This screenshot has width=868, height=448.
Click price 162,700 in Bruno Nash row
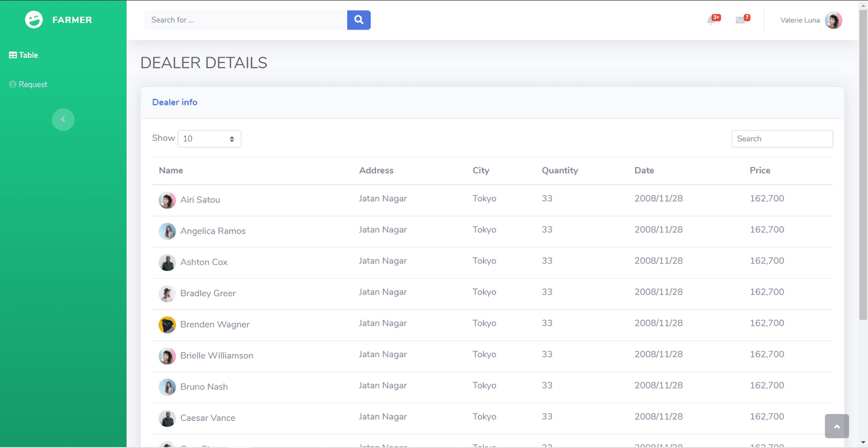767,386
